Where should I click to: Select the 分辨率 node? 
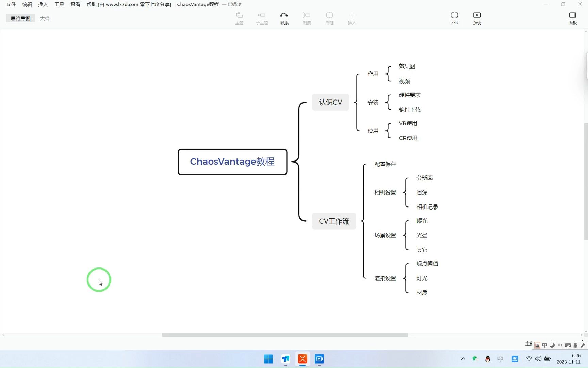[425, 178]
